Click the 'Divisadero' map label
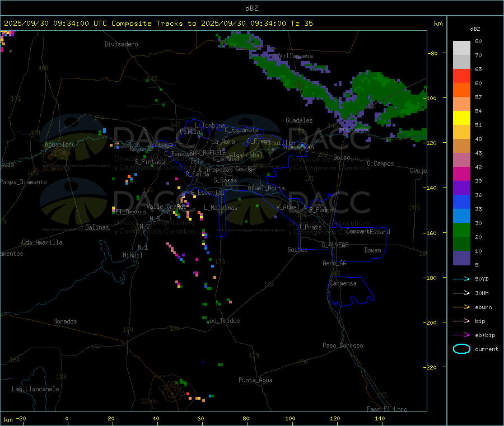This screenshot has height=426, width=504. [121, 44]
